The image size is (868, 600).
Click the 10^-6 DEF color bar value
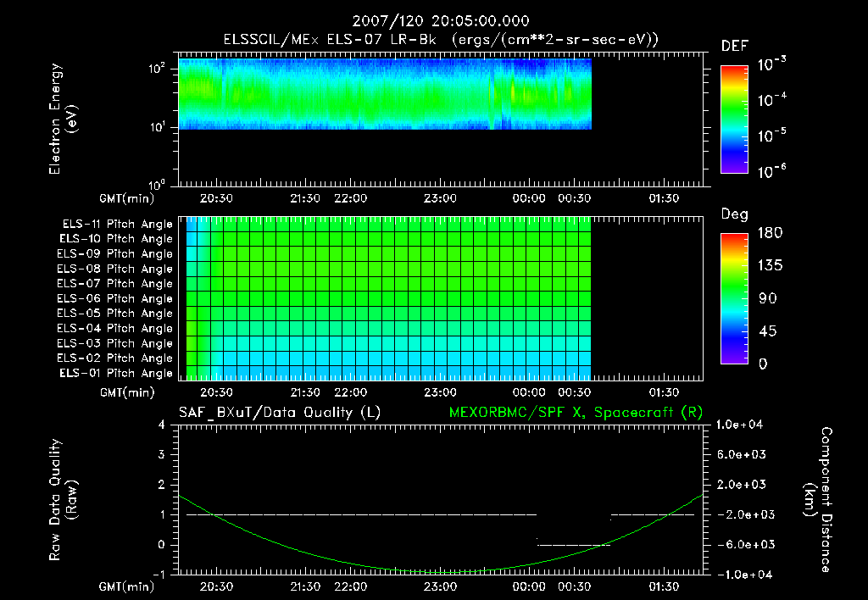(x=771, y=171)
